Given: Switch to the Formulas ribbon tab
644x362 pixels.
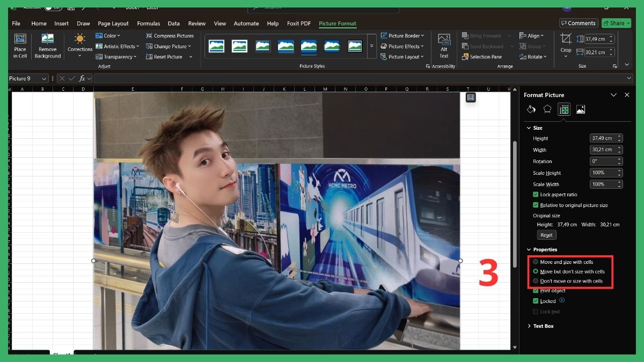Looking at the screenshot, I should click(x=148, y=24).
